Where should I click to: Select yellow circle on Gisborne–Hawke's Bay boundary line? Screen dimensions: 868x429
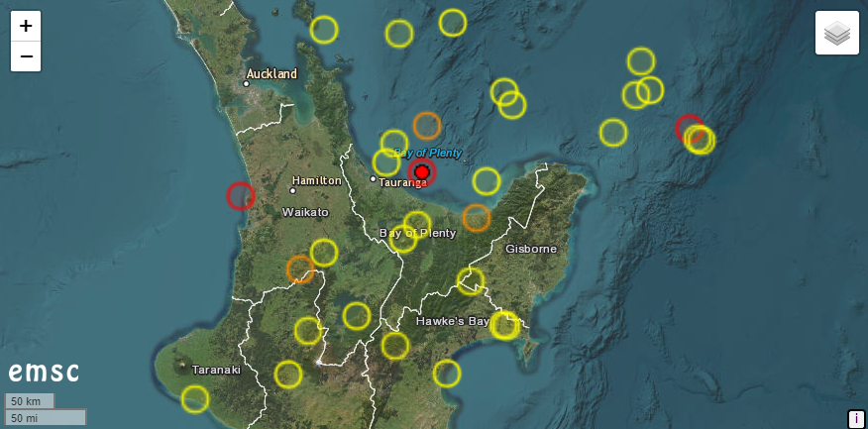pyautogui.click(x=471, y=281)
